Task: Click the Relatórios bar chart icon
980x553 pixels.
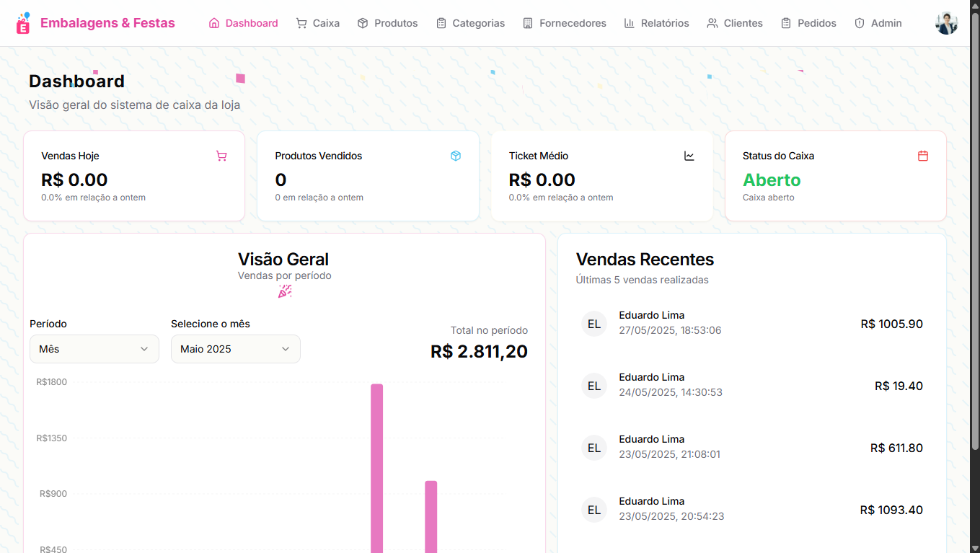Action: 629,22
